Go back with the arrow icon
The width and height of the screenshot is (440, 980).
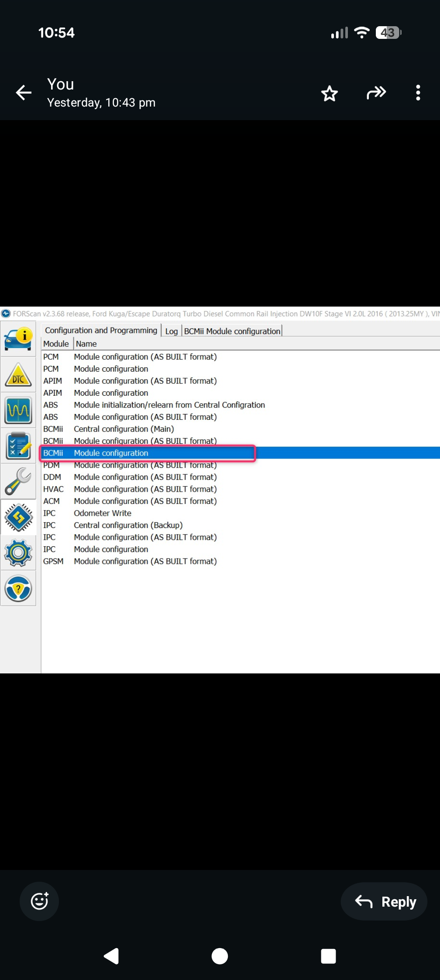coord(24,93)
